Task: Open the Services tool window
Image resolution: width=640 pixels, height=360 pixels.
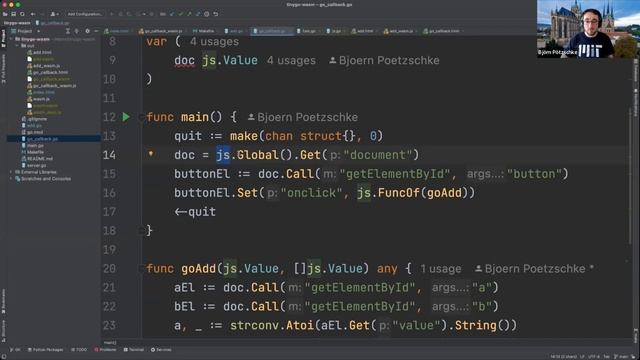Action: coord(161,350)
